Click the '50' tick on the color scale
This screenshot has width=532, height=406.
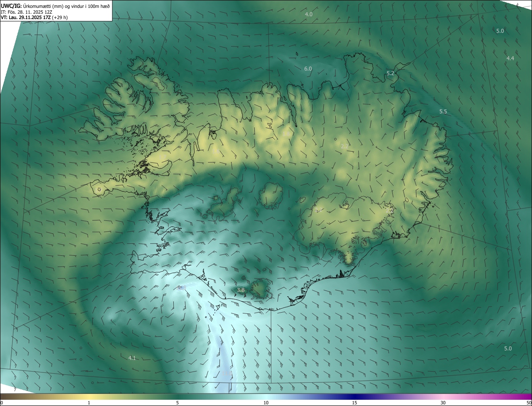(529, 403)
